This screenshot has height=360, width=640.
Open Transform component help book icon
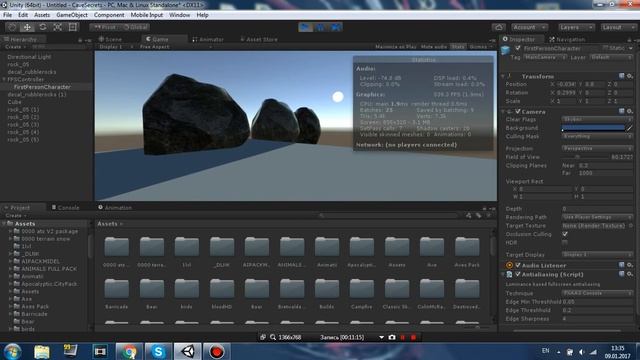point(622,76)
